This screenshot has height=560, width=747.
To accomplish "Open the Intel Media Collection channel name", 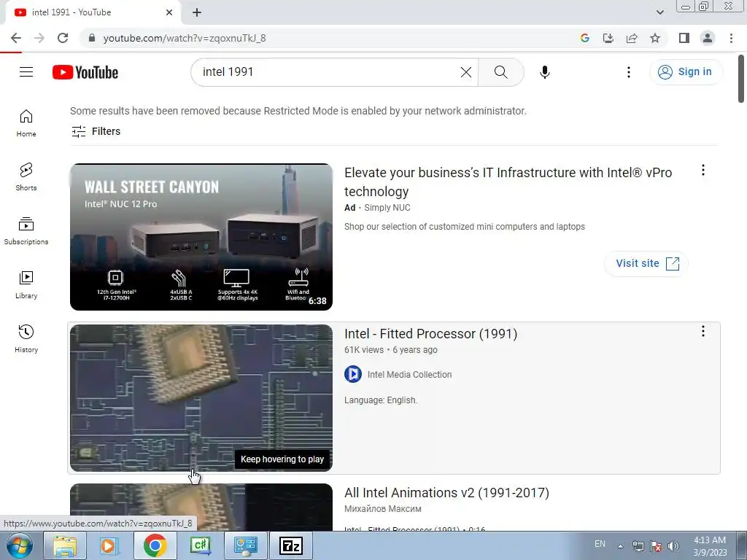I will [x=409, y=375].
